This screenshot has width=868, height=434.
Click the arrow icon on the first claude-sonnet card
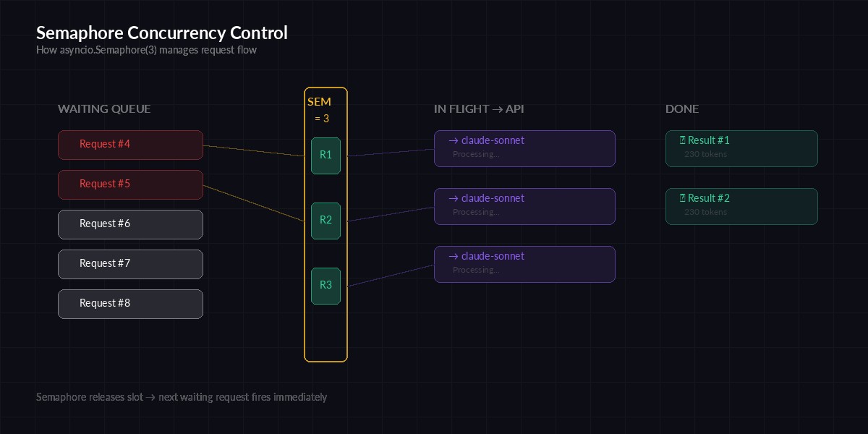tap(454, 140)
